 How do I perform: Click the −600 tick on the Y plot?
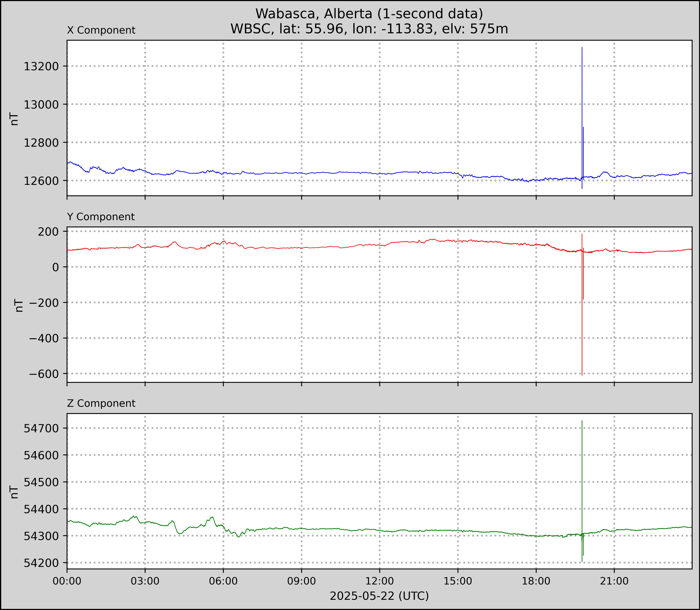44,374
